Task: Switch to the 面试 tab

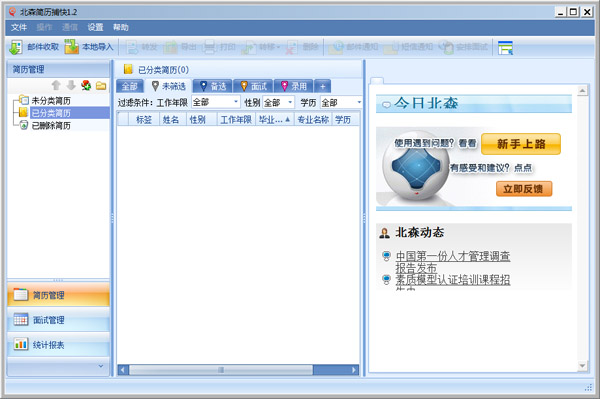Action: tap(253, 86)
